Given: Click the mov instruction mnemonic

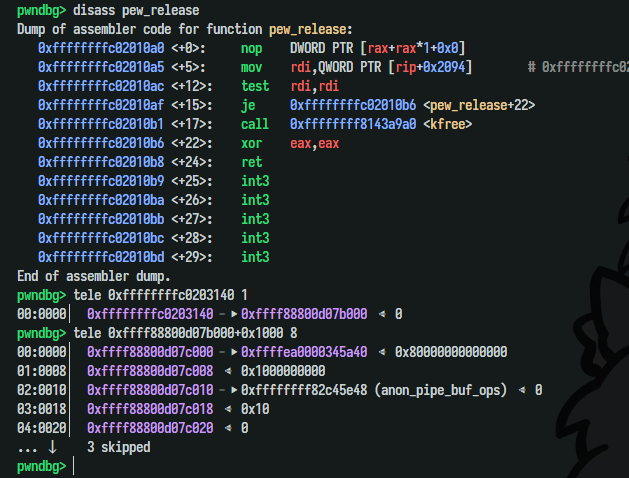Looking at the screenshot, I should pos(254,67).
